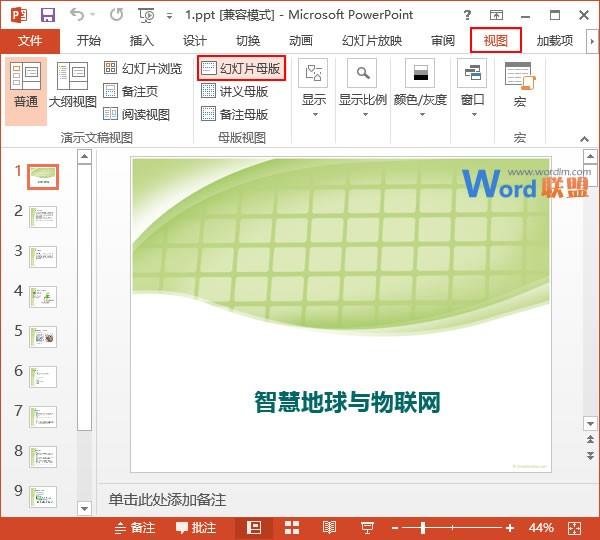The width and height of the screenshot is (600, 540).
Task: Click the Undo arrow in quick access
Action: coord(77,15)
